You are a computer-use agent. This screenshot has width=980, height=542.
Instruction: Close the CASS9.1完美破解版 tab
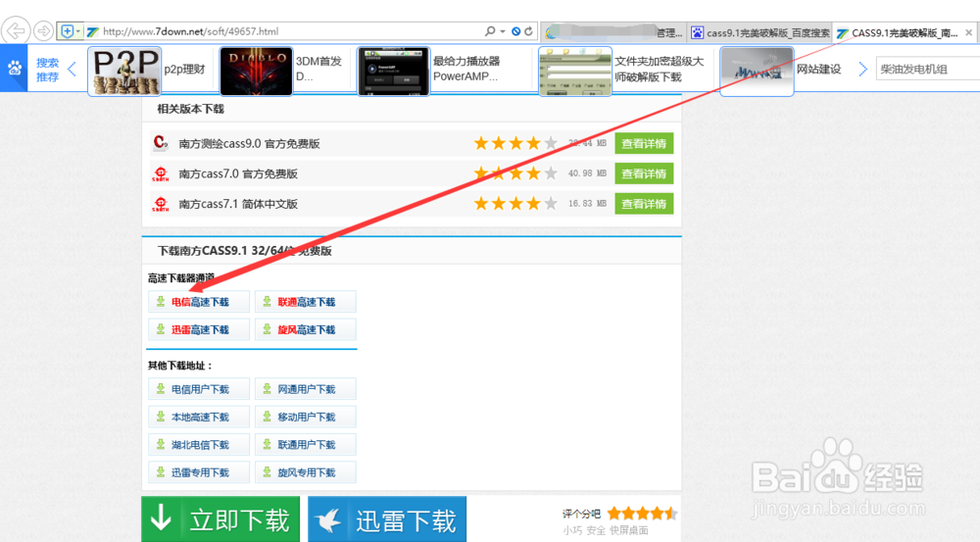point(969,32)
